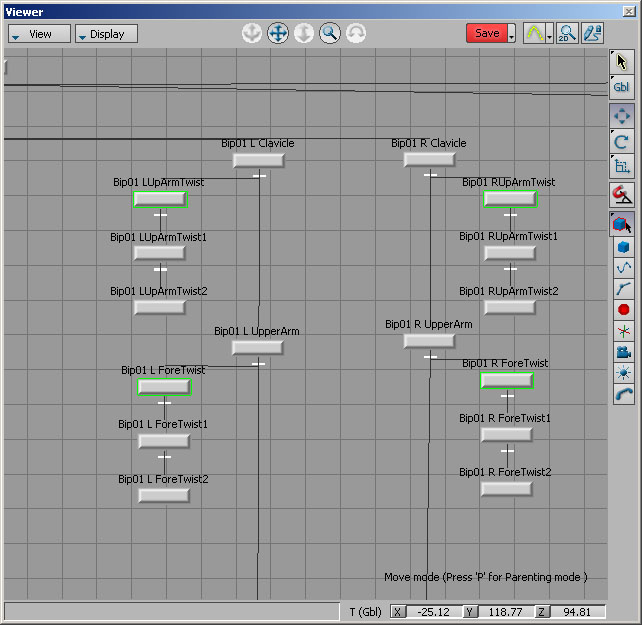
Task: Select the Bip01 RUpArmTwist2 node button
Action: tap(509, 307)
